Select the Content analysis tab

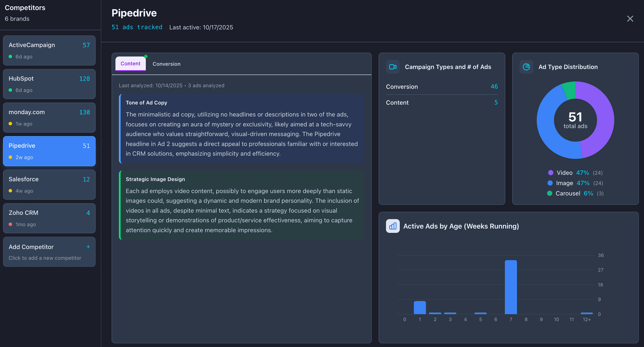pyautogui.click(x=130, y=64)
